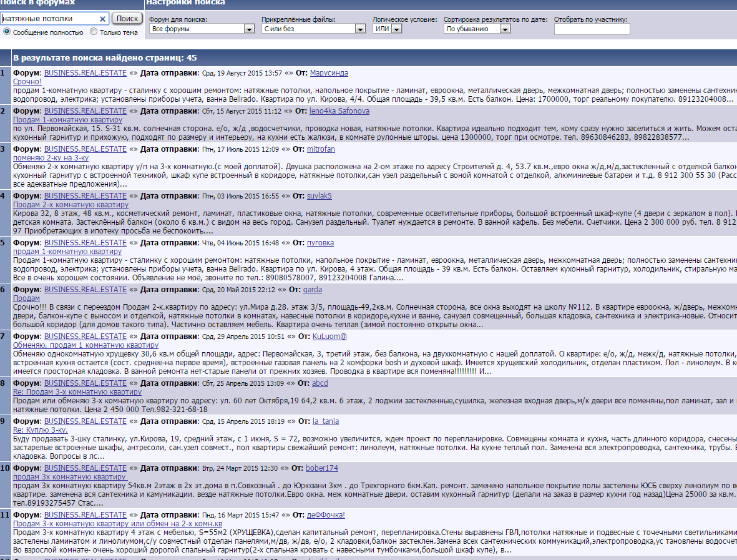Open user profile bober174
Screen dimensions: 737x560
pyautogui.click(x=321, y=468)
